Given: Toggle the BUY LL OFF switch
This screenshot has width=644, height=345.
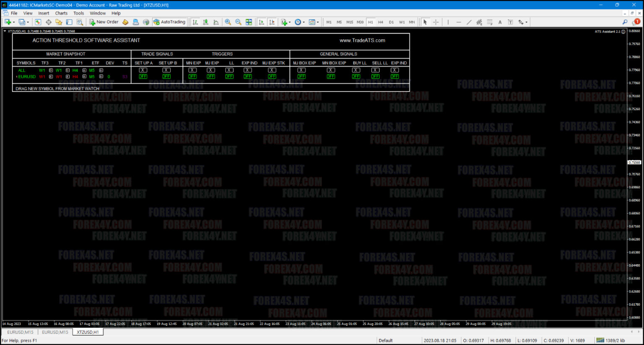Looking at the screenshot, I should 356,77.
